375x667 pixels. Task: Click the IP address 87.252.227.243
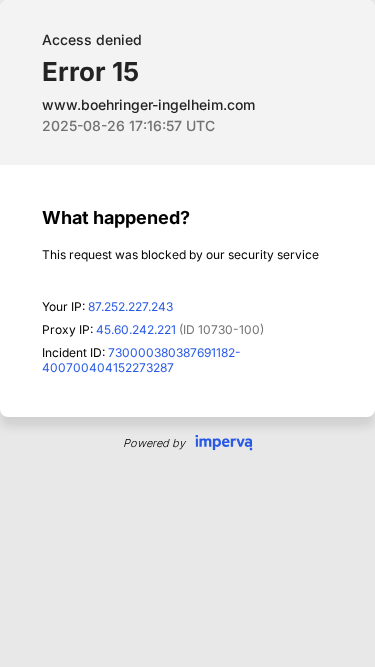131,307
